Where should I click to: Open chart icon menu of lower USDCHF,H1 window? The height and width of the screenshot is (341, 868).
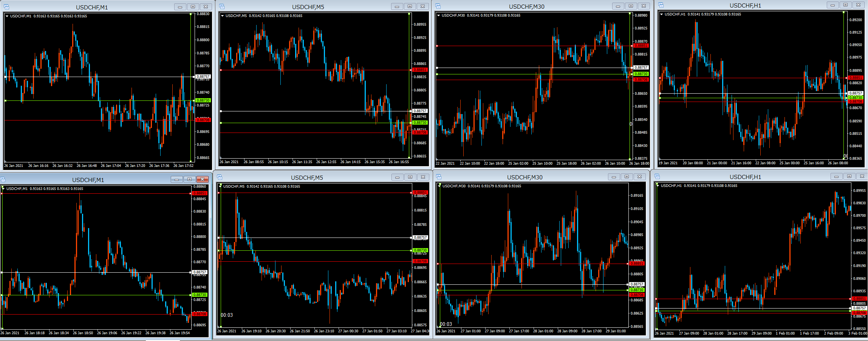(x=657, y=176)
